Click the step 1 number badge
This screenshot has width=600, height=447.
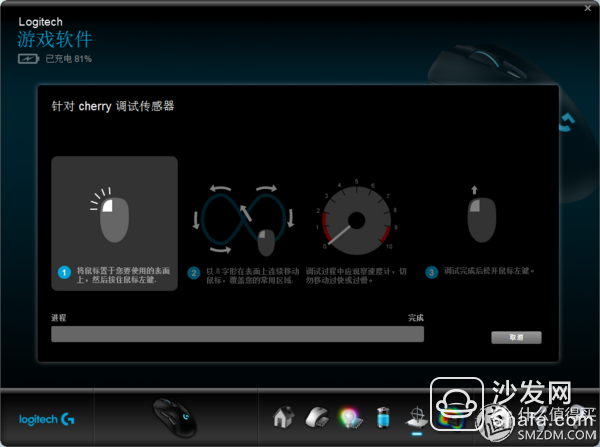point(64,272)
